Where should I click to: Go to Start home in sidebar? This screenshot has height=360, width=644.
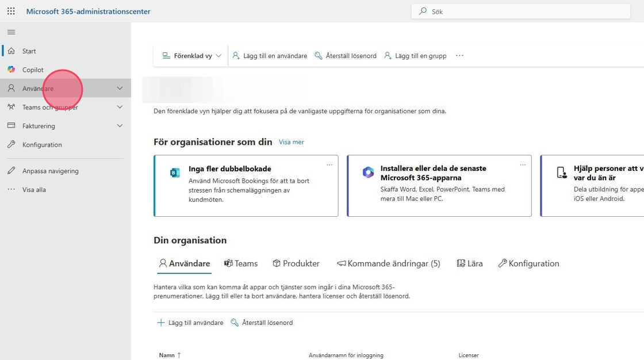(29, 51)
